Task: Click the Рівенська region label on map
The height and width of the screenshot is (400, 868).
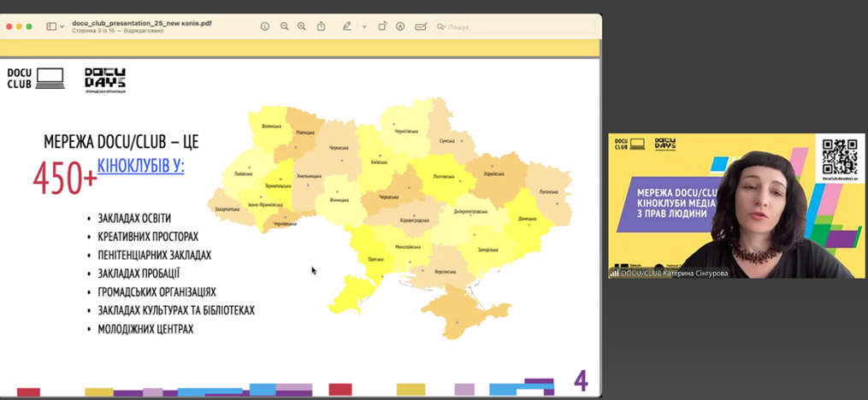Action: tap(304, 132)
